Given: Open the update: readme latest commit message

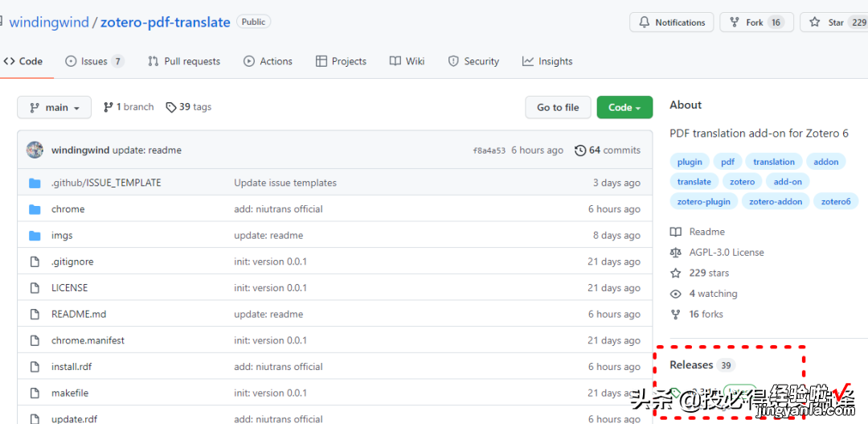Looking at the screenshot, I should (147, 150).
